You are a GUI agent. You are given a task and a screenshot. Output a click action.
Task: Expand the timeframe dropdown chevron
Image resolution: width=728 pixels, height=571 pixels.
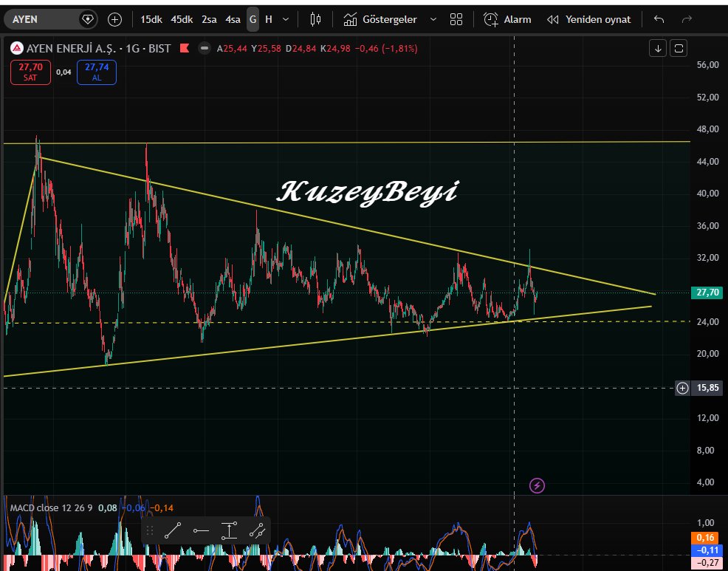(x=286, y=19)
